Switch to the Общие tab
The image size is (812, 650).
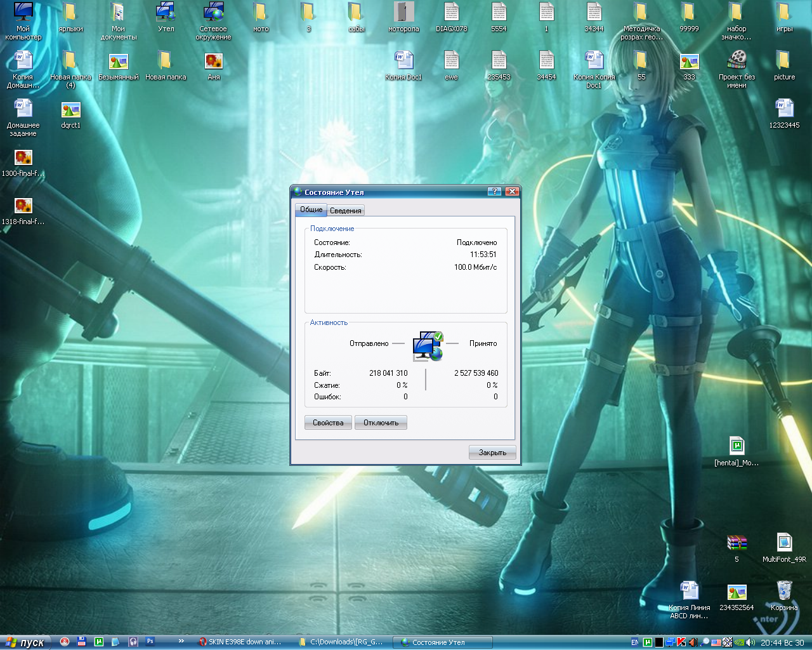pos(311,209)
